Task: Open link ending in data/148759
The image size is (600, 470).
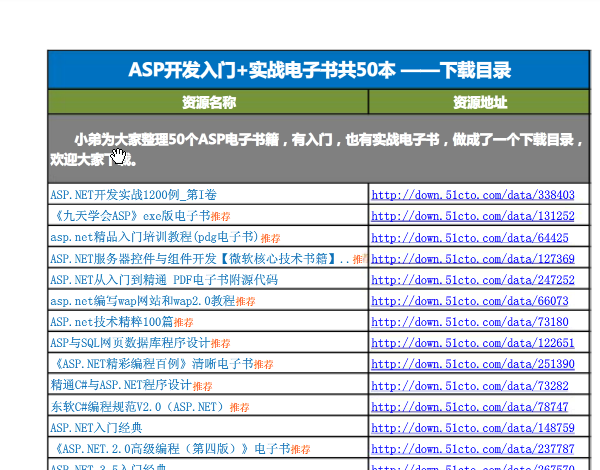Action: 473,428
